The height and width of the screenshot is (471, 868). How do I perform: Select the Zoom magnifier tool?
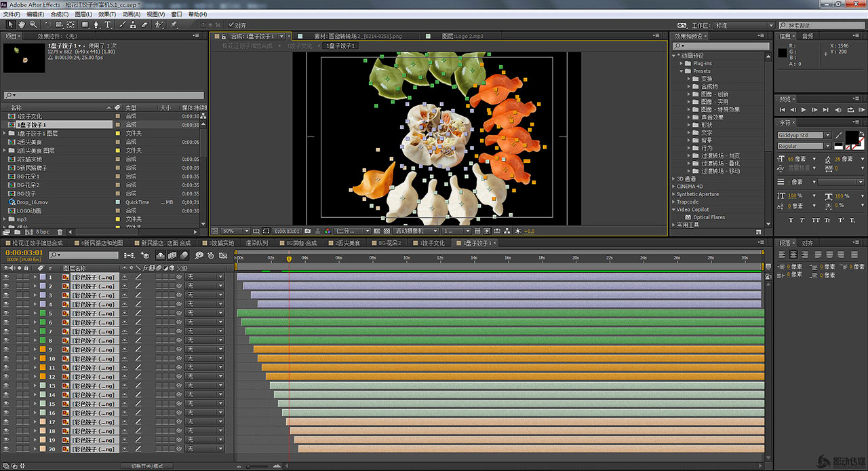point(33,25)
